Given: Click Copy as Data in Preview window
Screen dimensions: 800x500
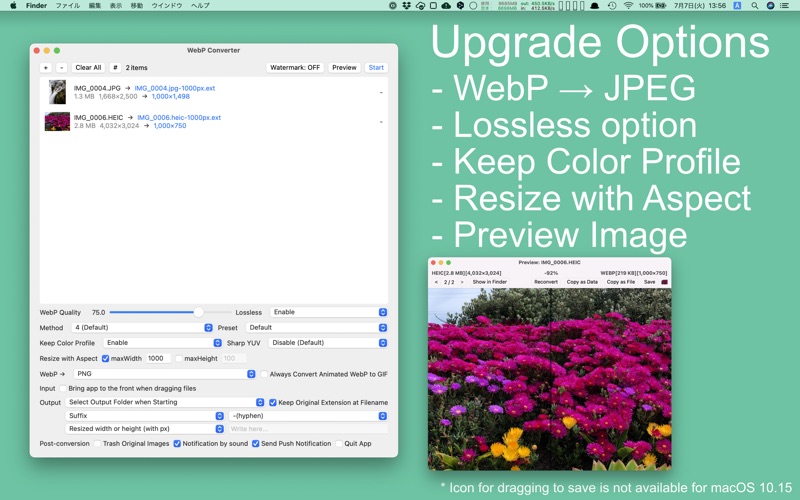Looking at the screenshot, I should (x=582, y=282).
